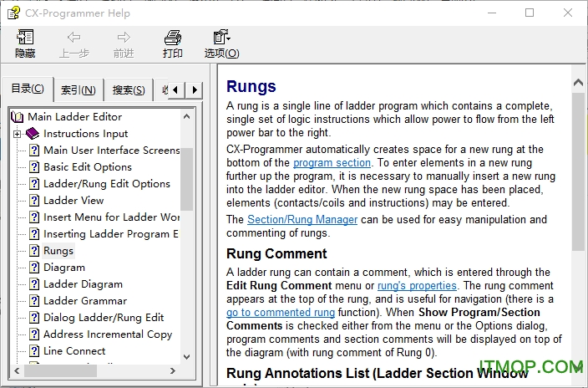The width and height of the screenshot is (588, 388).
Task: Open the Options (选项) toolbar menu
Action: tap(221, 38)
